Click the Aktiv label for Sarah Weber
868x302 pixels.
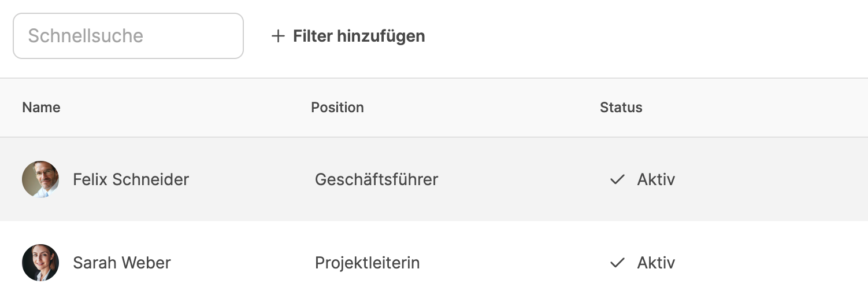pos(656,263)
